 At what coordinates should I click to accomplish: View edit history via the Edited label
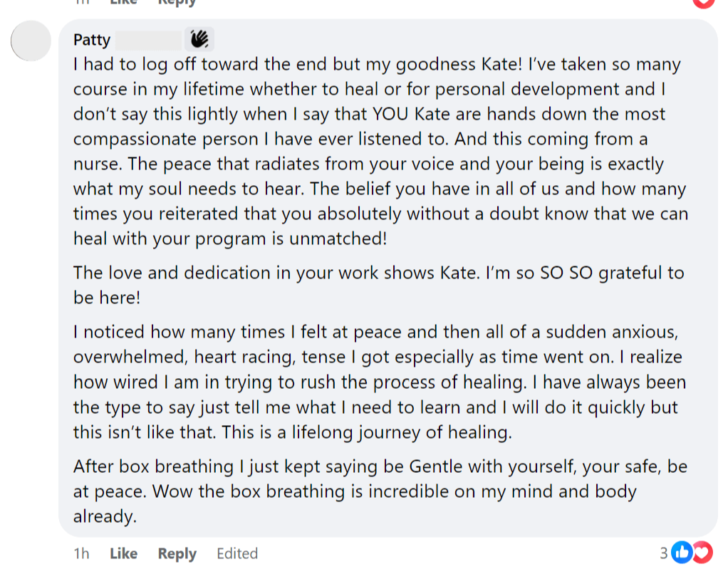click(237, 553)
